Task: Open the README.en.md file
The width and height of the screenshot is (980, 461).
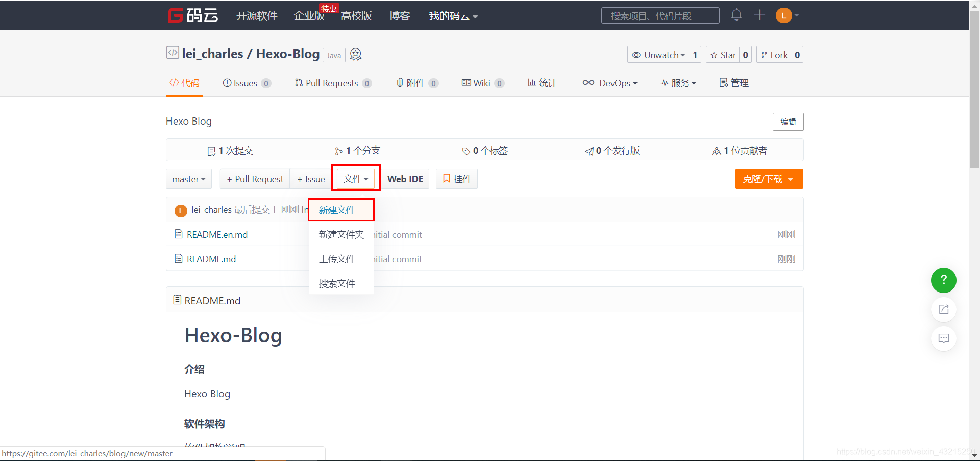Action: tap(217, 234)
